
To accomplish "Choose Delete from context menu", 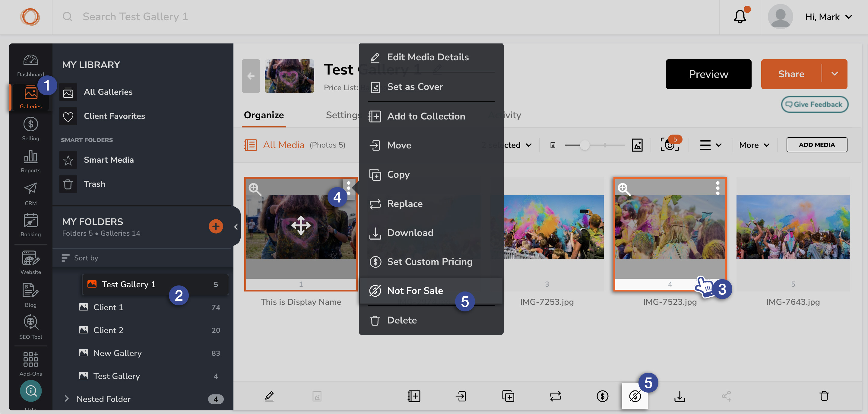I will coord(431,320).
